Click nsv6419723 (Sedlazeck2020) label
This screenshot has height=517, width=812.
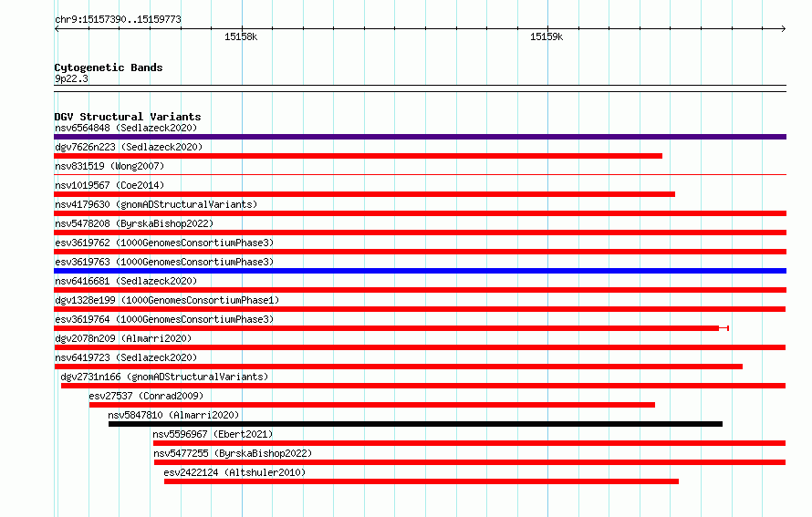(126, 357)
